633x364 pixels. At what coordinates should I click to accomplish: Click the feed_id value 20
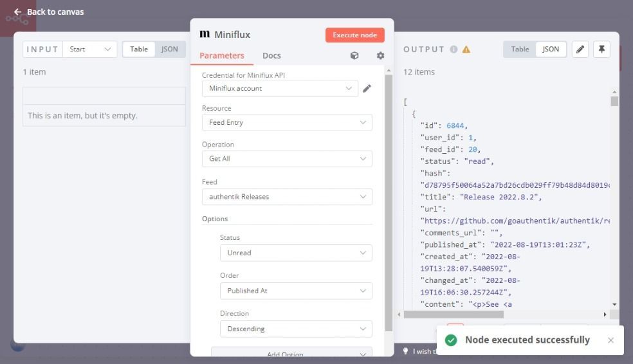coord(473,149)
